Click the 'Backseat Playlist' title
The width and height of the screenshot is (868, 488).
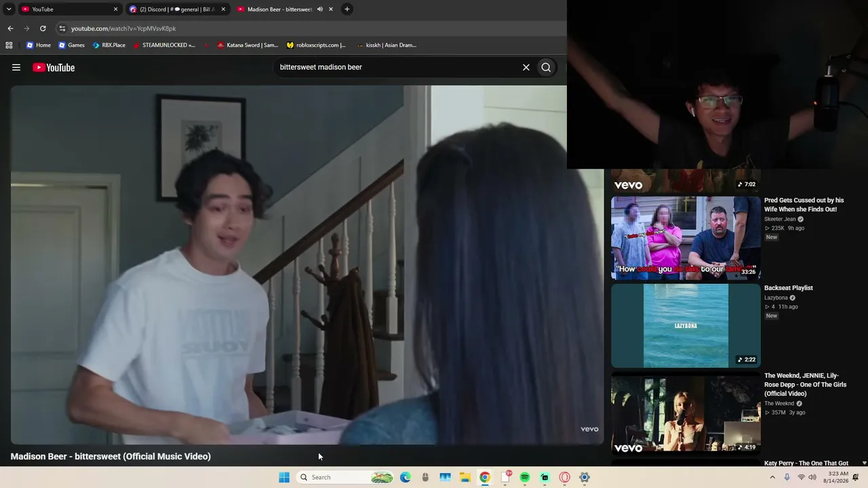click(789, 288)
